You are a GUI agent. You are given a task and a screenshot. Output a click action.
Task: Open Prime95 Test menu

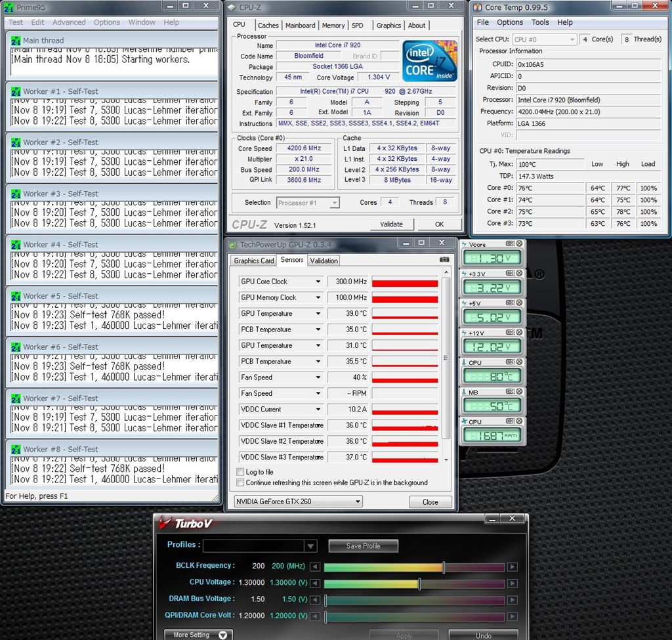coord(16,22)
